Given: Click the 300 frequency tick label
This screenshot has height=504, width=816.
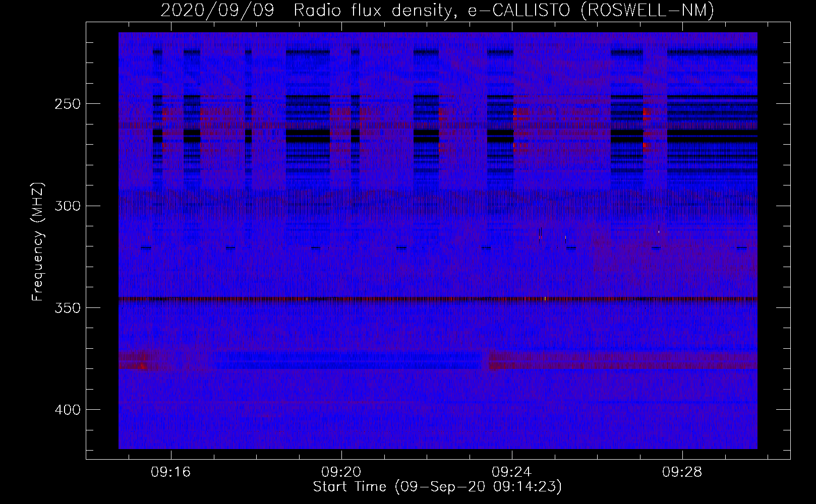Looking at the screenshot, I should click(x=67, y=206).
